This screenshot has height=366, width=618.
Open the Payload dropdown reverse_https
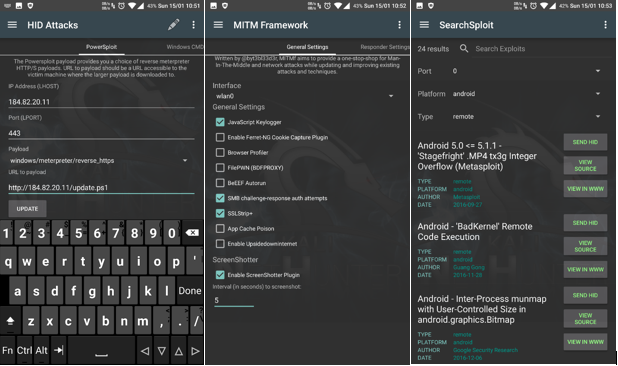coord(99,160)
